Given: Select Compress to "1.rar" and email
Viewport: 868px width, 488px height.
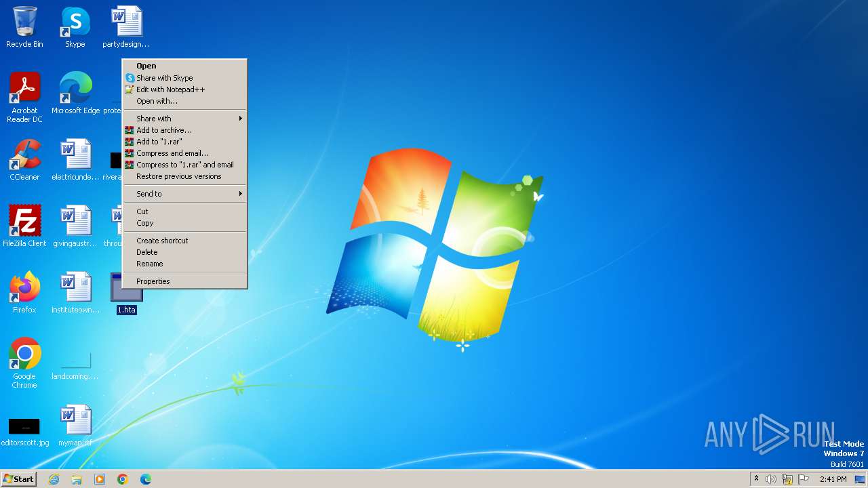Looking at the screenshot, I should (x=184, y=165).
